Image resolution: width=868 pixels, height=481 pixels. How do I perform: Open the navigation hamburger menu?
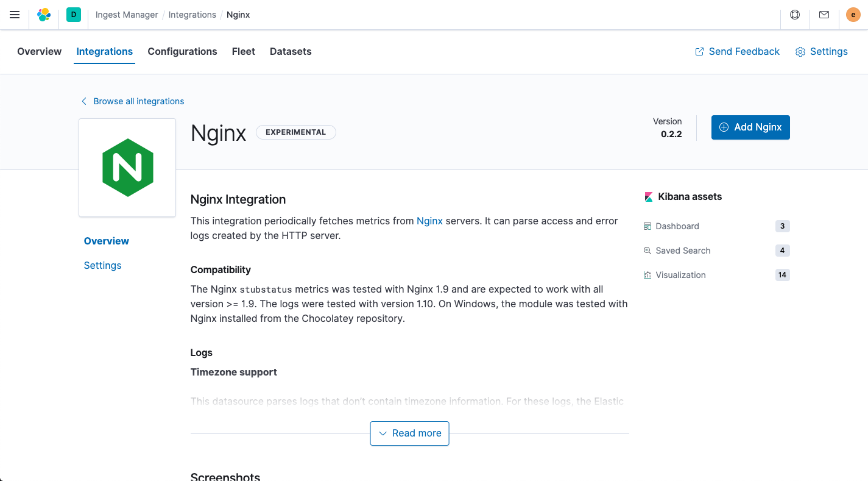[x=15, y=15]
